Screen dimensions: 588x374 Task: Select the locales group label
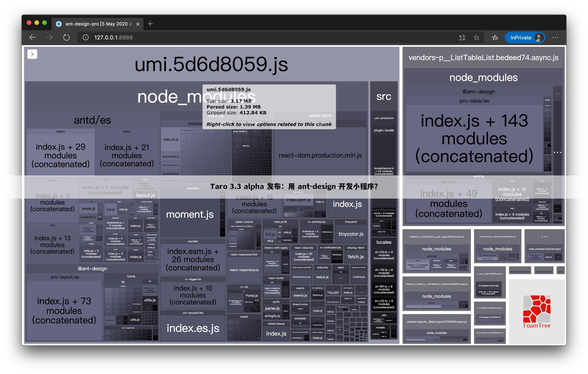[x=384, y=242]
